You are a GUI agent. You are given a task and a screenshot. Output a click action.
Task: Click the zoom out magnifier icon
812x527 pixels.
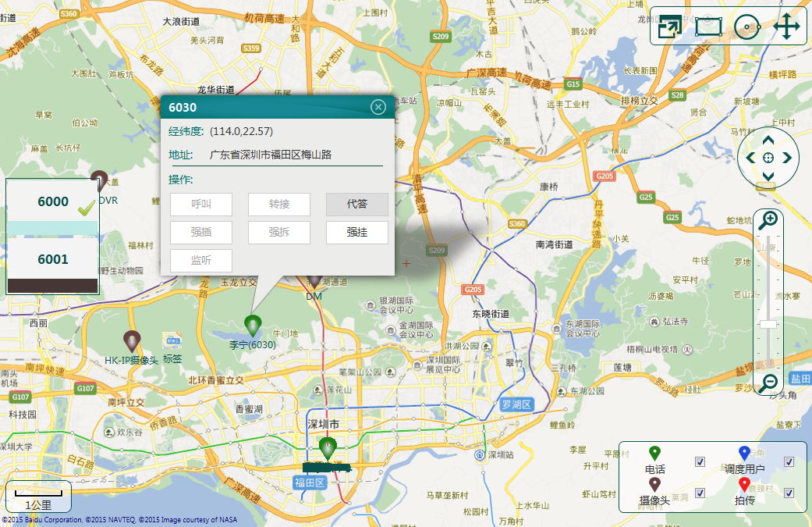(x=768, y=383)
